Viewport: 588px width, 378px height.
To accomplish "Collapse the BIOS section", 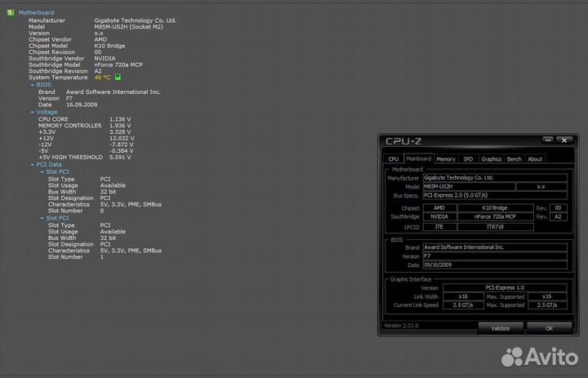I will (33, 84).
